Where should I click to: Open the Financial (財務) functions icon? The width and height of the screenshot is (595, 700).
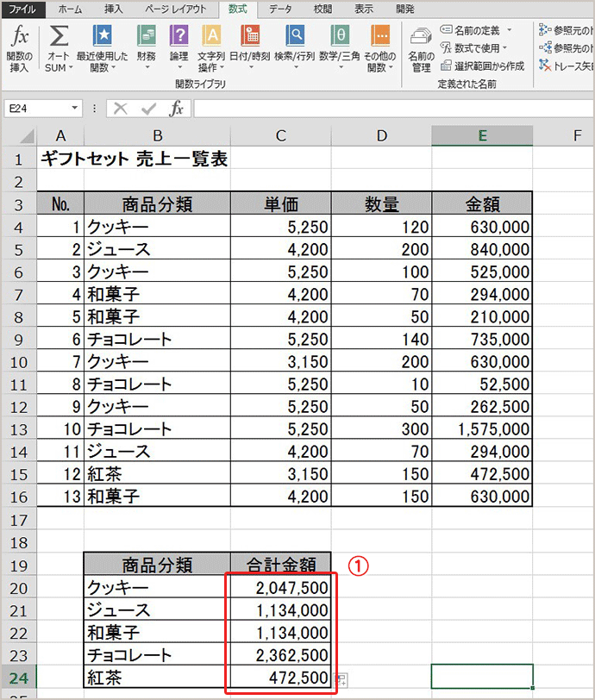click(147, 35)
